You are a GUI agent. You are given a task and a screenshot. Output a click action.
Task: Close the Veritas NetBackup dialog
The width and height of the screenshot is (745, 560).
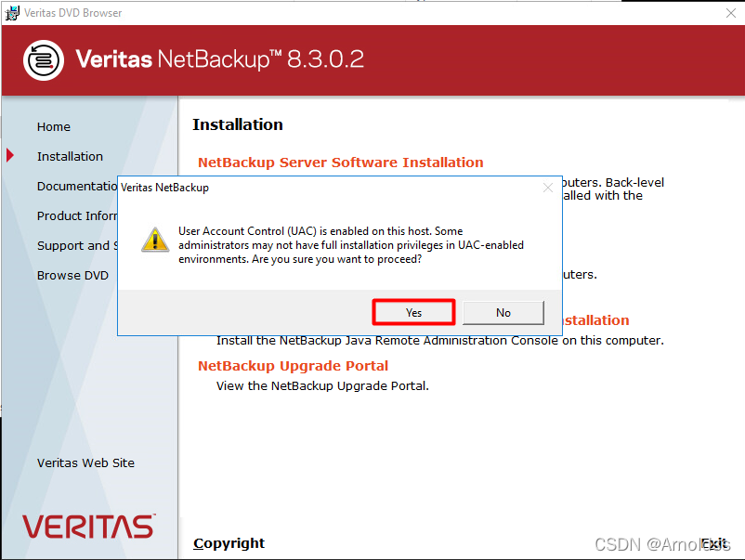pos(548,188)
